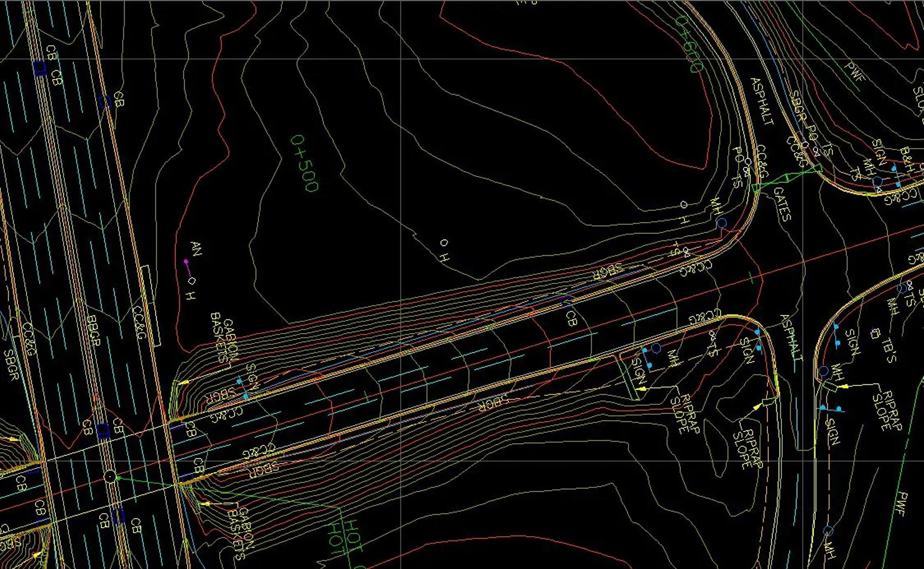Select the ASPHALT label nearest the 0+600 text
The height and width of the screenshot is (569, 924).
tap(762, 101)
